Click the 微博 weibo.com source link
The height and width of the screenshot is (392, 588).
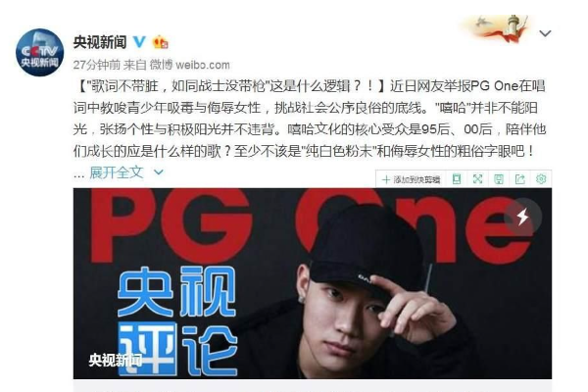pos(190,65)
